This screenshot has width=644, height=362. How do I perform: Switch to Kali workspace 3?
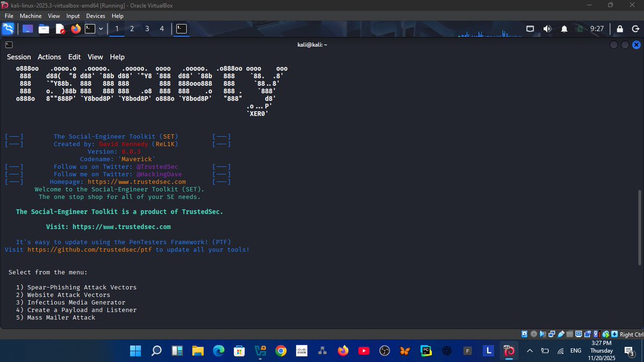click(x=147, y=29)
